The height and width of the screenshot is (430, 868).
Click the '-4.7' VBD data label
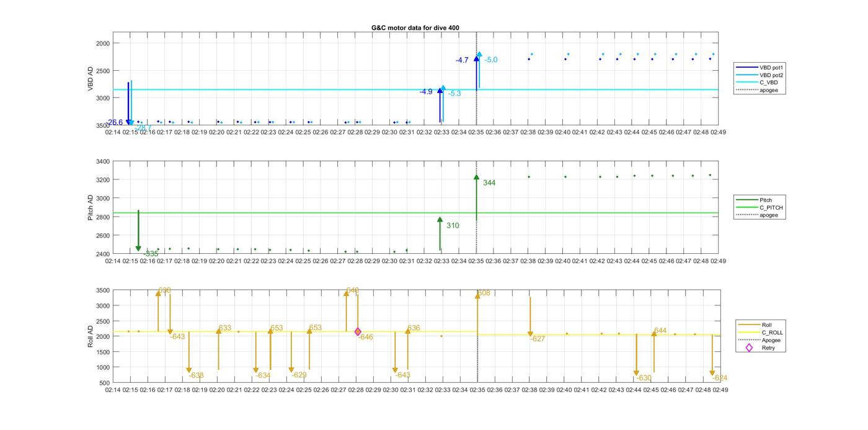(x=462, y=61)
